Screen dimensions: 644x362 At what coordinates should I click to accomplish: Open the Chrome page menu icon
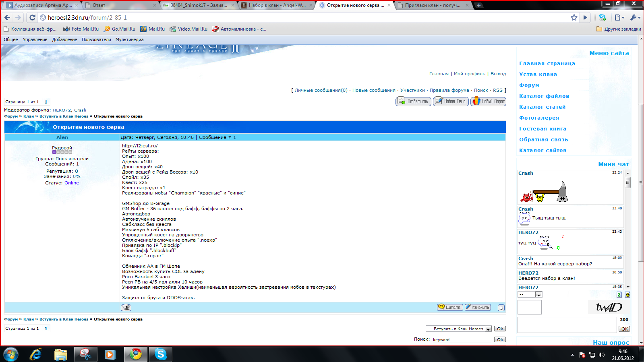click(x=619, y=17)
